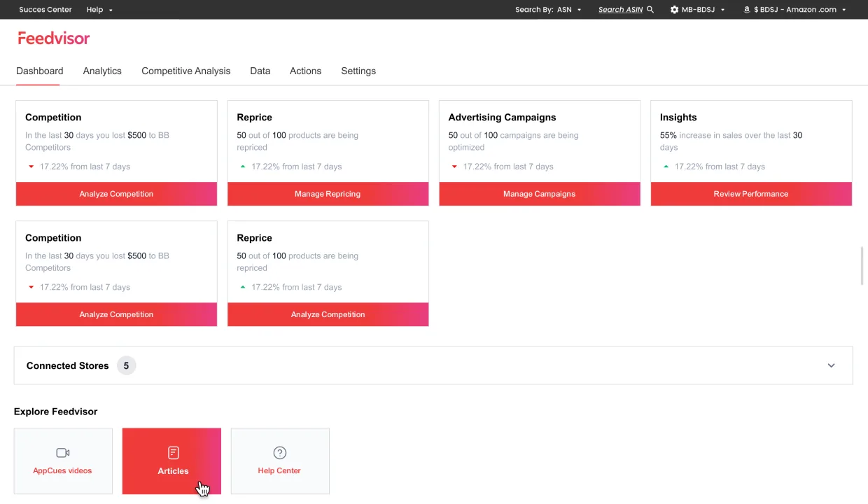The width and height of the screenshot is (868, 504).
Task: Open the Actions tab
Action: 306,71
